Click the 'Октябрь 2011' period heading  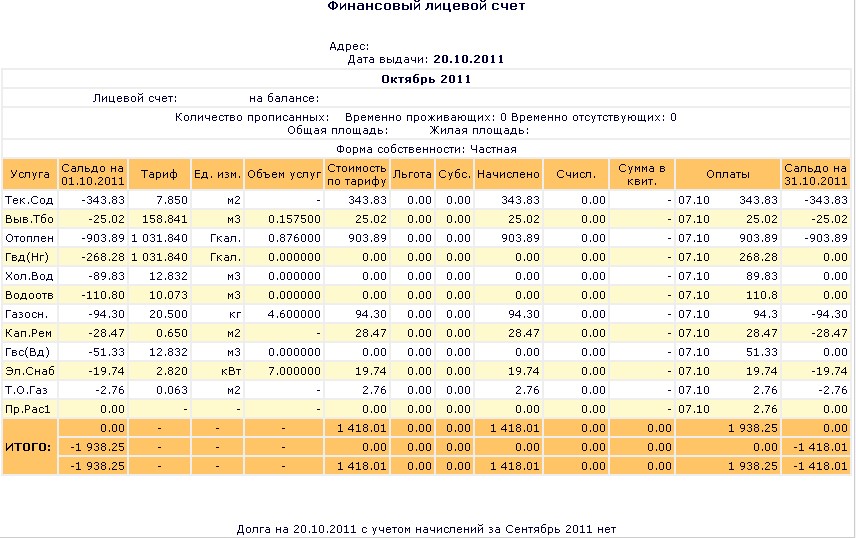point(426,79)
